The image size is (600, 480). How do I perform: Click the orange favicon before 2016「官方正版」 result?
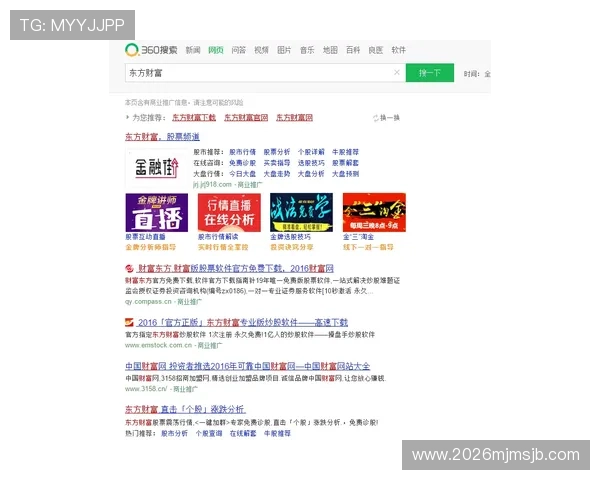tap(129, 322)
